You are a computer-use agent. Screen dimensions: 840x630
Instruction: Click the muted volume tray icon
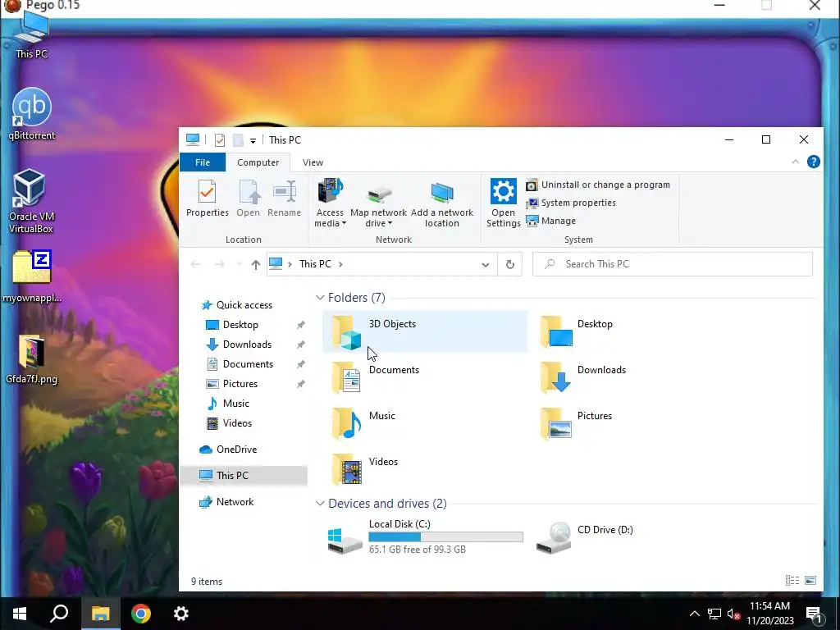coord(733,614)
